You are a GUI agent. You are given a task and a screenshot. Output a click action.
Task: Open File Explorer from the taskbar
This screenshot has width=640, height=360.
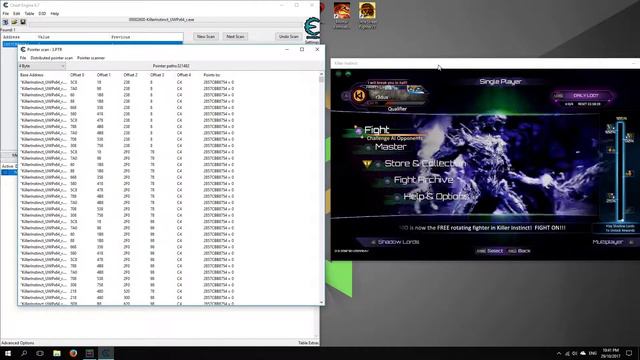pos(57,353)
